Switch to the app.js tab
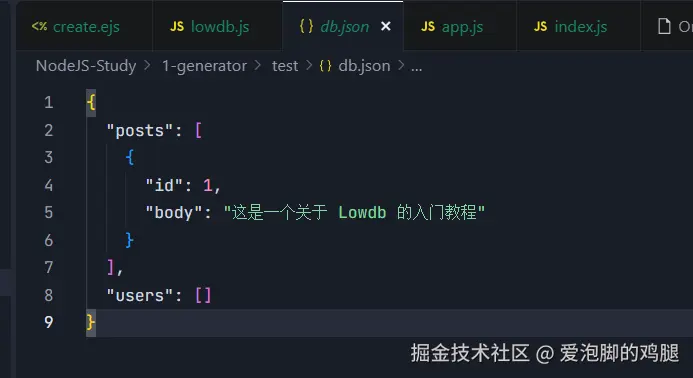693x378 pixels. coord(460,27)
